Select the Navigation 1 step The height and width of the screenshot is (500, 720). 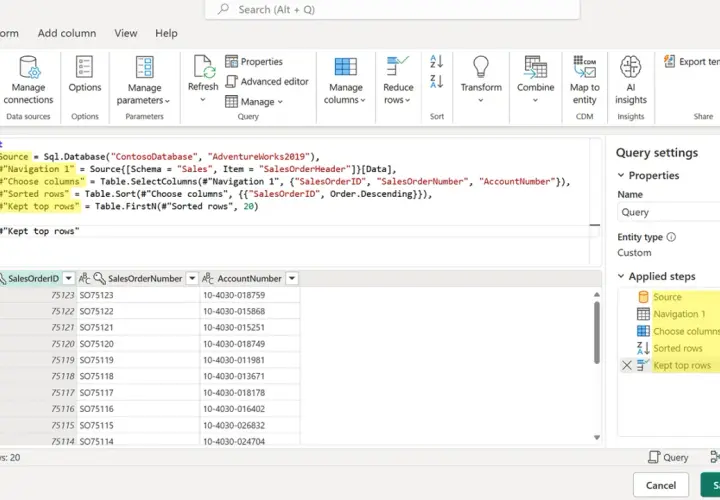(678, 314)
